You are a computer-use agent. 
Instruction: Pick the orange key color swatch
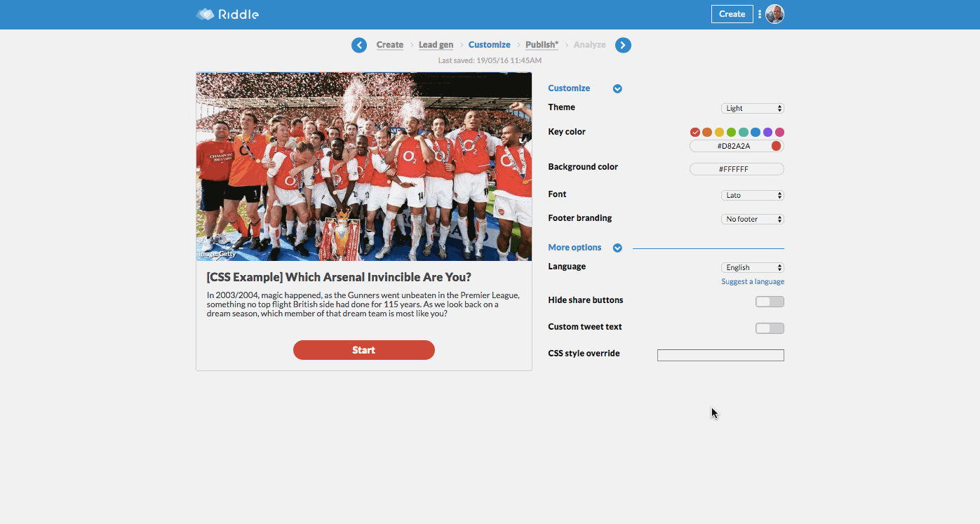click(x=707, y=133)
